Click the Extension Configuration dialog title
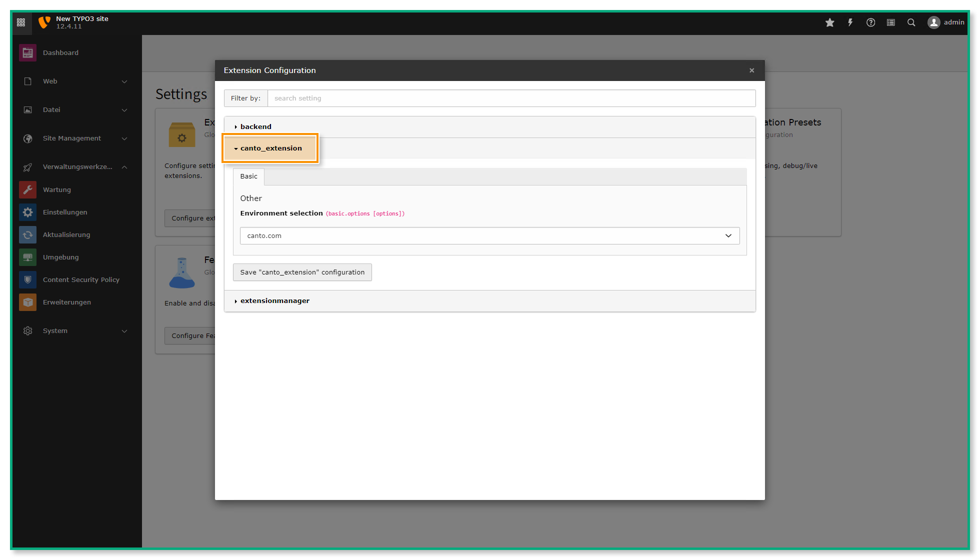Image resolution: width=980 pixels, height=560 pixels. pyautogui.click(x=269, y=70)
